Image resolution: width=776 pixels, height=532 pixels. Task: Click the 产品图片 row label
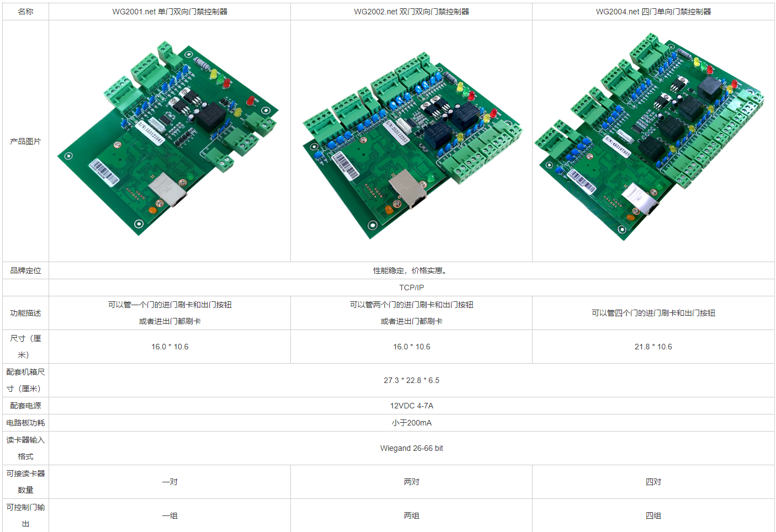click(x=25, y=141)
